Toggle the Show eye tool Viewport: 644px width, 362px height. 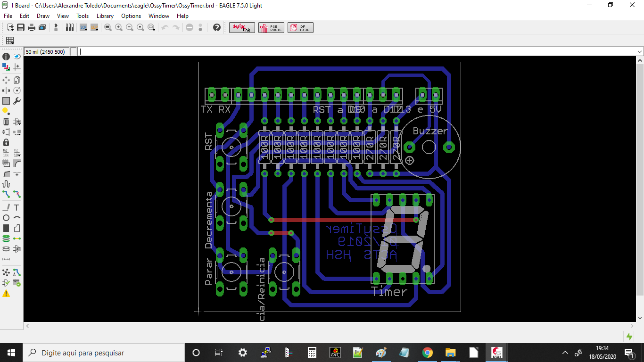[17, 57]
